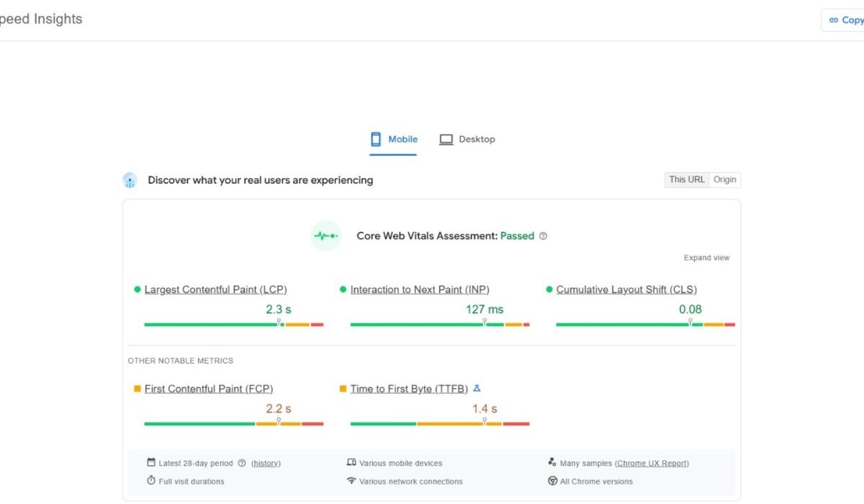
Task: Click the Chrome versions icon
Action: click(x=552, y=480)
